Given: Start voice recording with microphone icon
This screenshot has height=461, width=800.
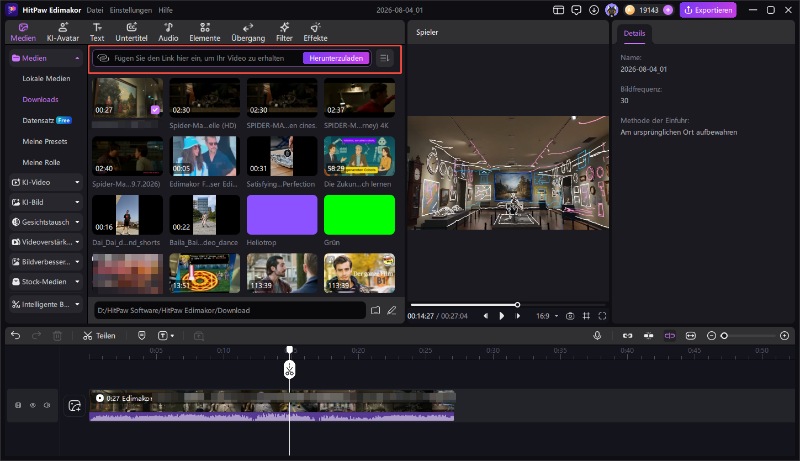Looking at the screenshot, I should (x=597, y=336).
